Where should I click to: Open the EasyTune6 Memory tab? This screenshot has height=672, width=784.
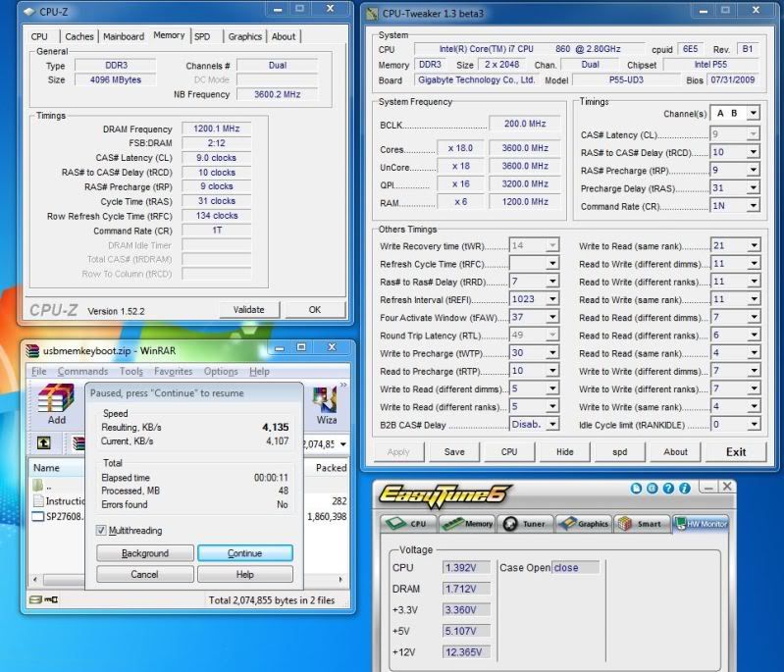(467, 524)
